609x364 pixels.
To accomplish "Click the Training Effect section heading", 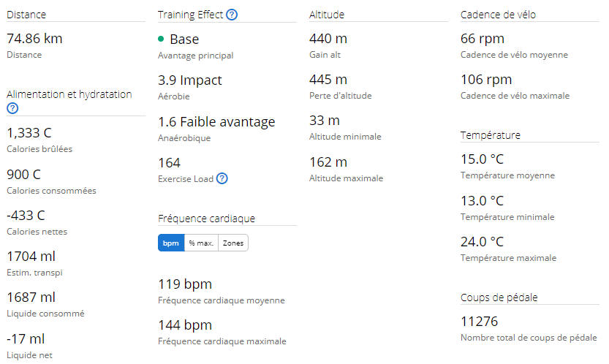I will pos(190,15).
